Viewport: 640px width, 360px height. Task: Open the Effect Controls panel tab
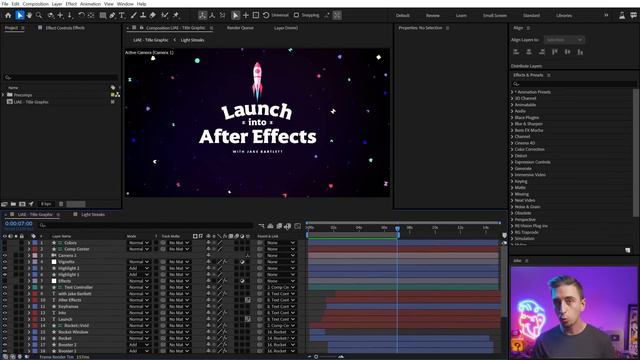(65, 28)
